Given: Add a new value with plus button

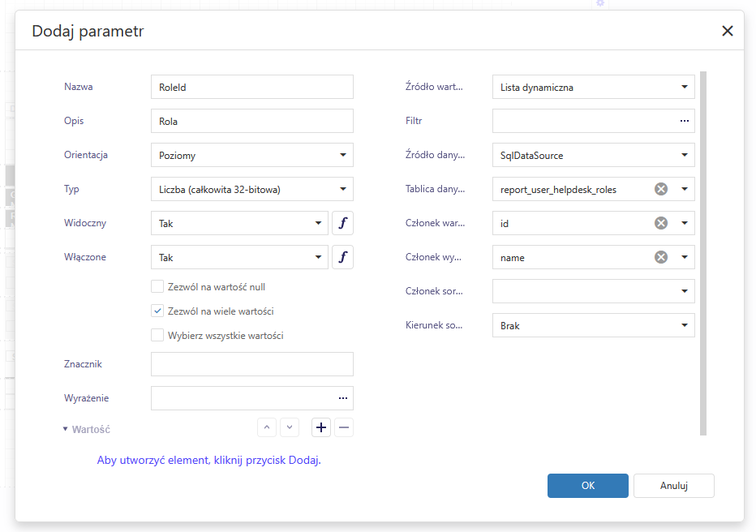Looking at the screenshot, I should click(x=320, y=427).
